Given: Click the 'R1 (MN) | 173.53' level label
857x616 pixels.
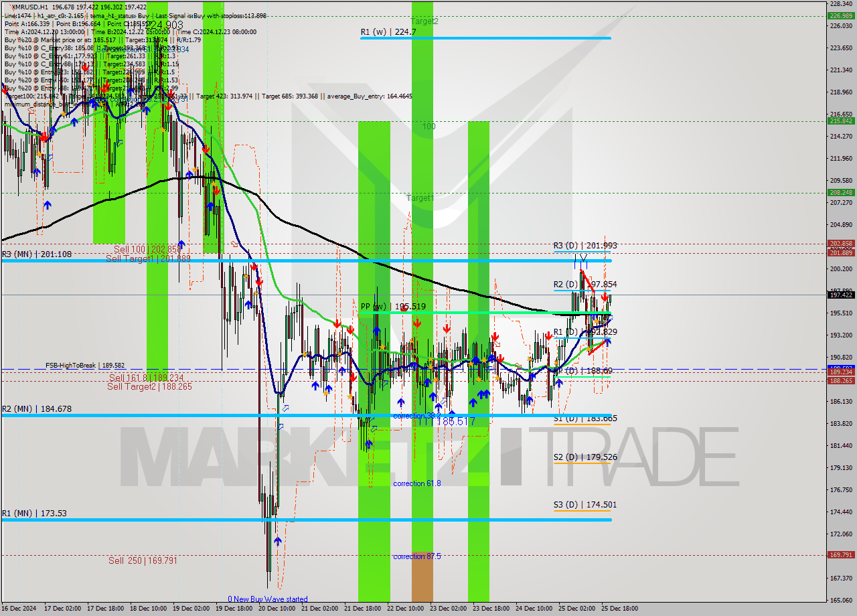Looking at the screenshot, I should coord(33,513).
